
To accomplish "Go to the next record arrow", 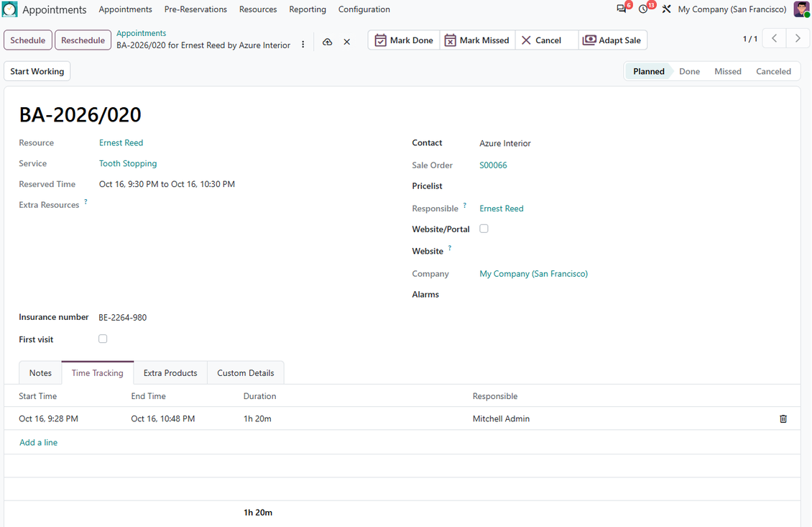I will [798, 38].
